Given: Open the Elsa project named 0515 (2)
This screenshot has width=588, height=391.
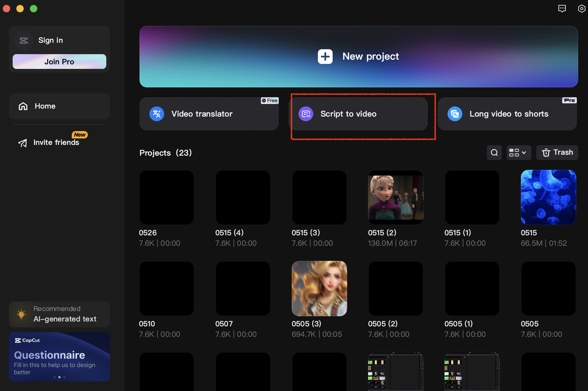Looking at the screenshot, I should pos(396,197).
